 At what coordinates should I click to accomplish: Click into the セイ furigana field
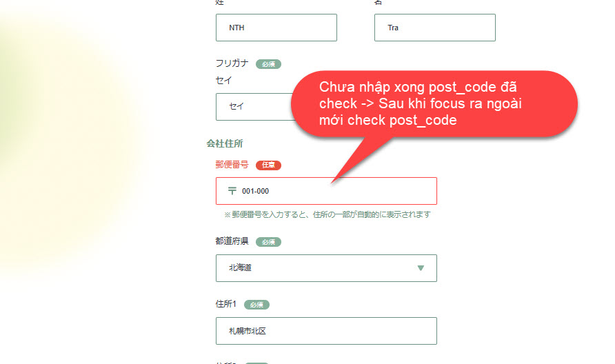[x=254, y=107]
